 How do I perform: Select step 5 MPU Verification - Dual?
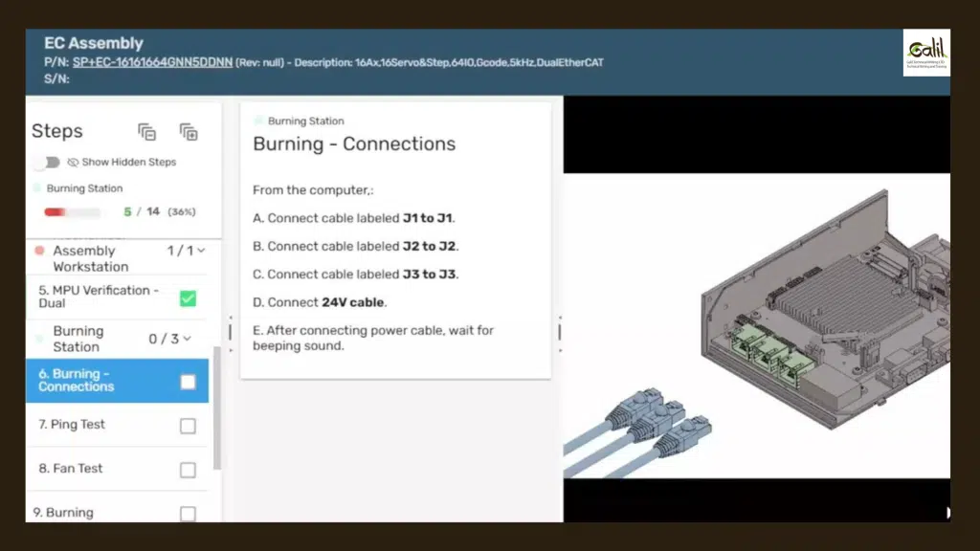pos(118,297)
